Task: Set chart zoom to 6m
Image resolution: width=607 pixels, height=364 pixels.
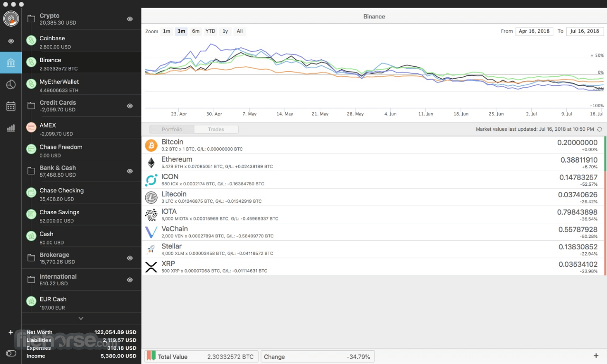Action: tap(196, 31)
